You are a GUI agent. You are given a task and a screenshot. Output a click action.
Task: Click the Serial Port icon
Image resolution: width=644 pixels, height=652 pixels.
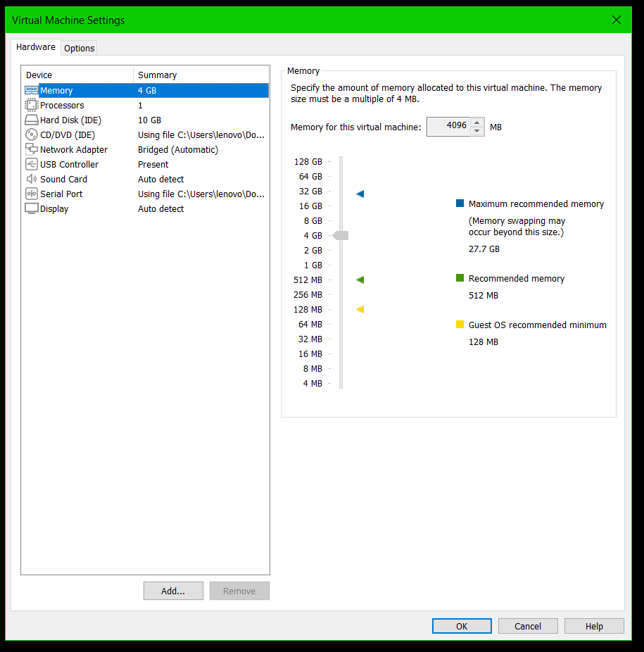(32, 194)
